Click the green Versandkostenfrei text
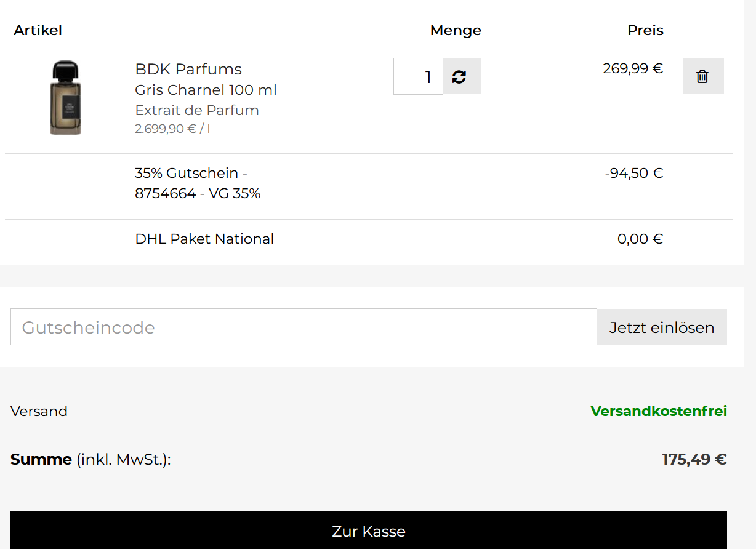756x549 pixels. coord(659,411)
